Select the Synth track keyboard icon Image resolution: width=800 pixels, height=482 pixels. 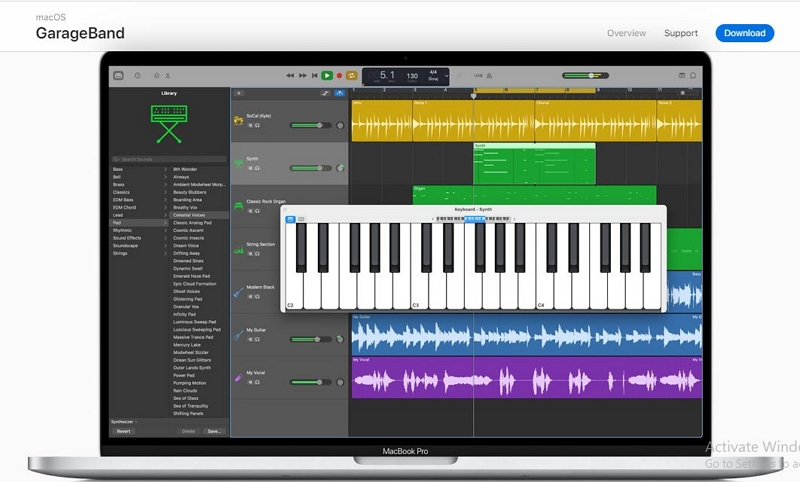point(238,163)
